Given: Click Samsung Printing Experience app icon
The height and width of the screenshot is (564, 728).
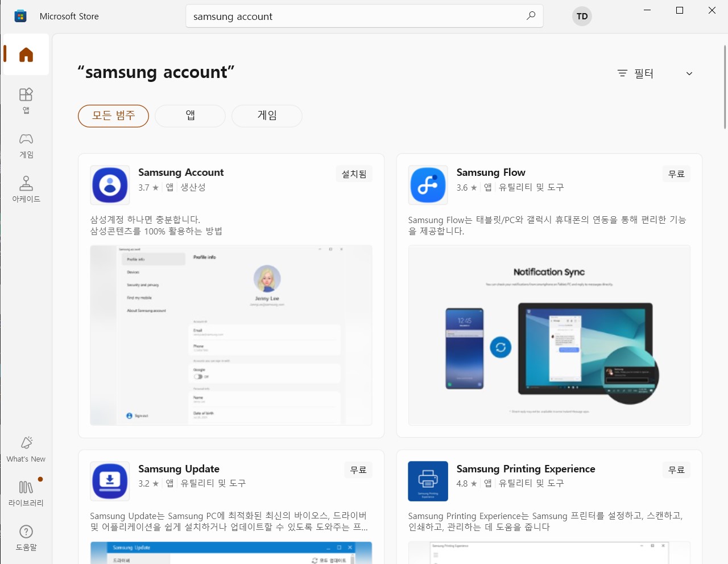Looking at the screenshot, I should 428,481.
